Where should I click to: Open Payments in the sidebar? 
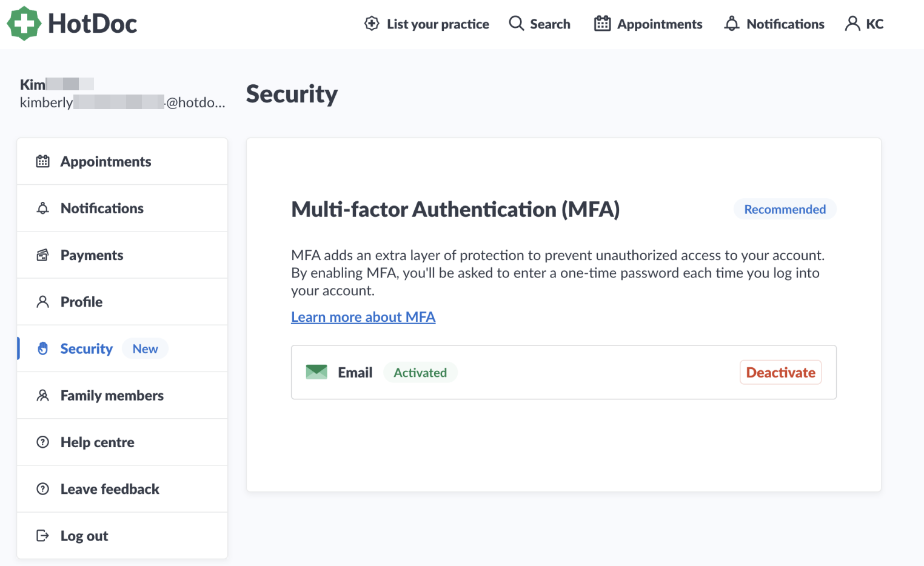(122, 255)
